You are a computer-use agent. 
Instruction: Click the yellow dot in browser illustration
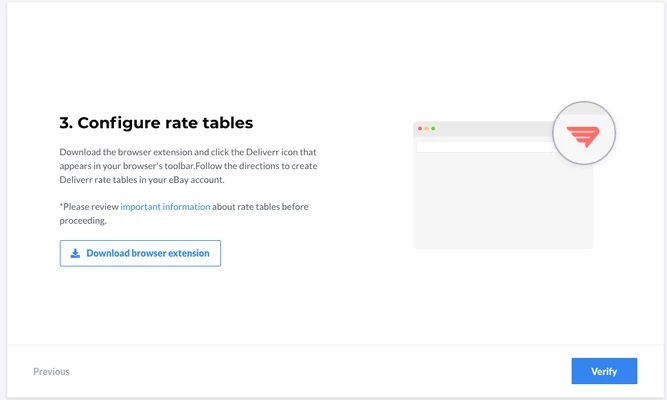pos(427,129)
